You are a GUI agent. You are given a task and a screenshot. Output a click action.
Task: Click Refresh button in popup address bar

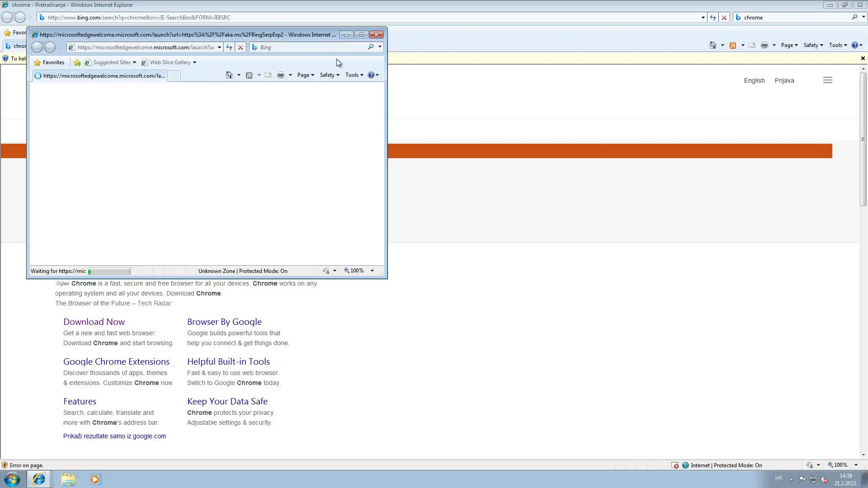tap(229, 47)
